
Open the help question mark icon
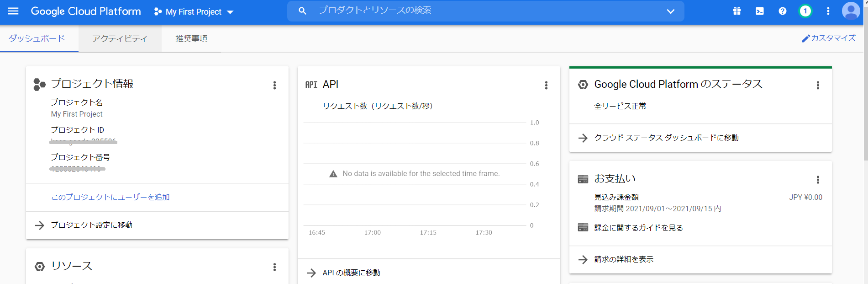pyautogui.click(x=782, y=11)
